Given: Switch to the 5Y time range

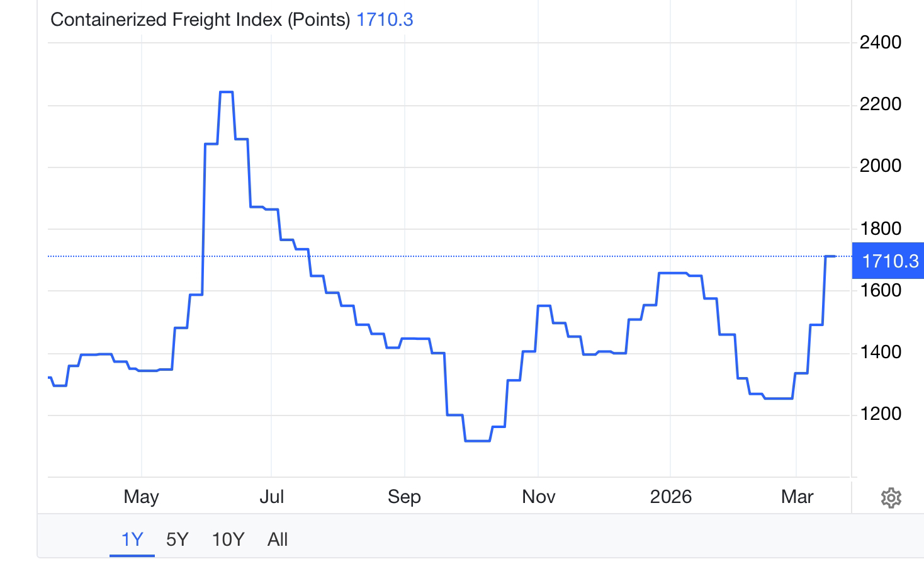Looking at the screenshot, I should tap(177, 539).
